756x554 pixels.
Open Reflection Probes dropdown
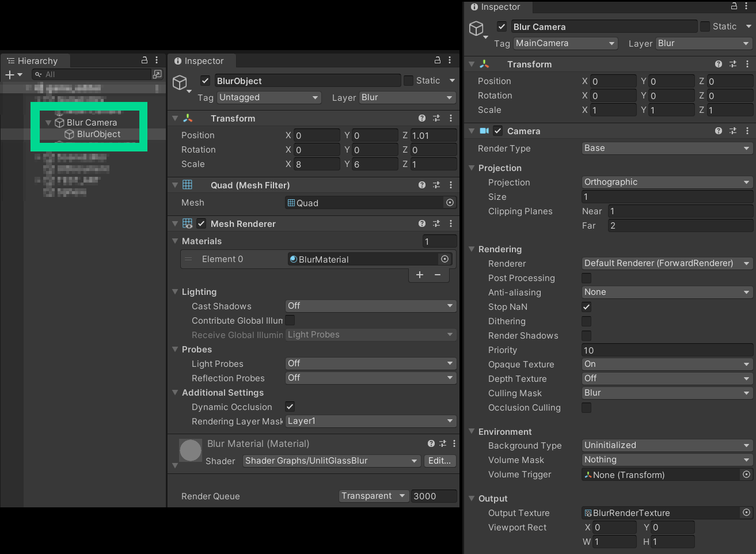point(371,378)
